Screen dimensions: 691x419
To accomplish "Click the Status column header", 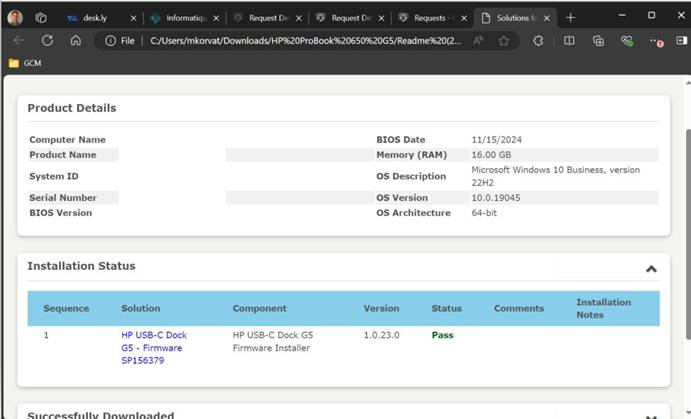I will [x=446, y=308].
